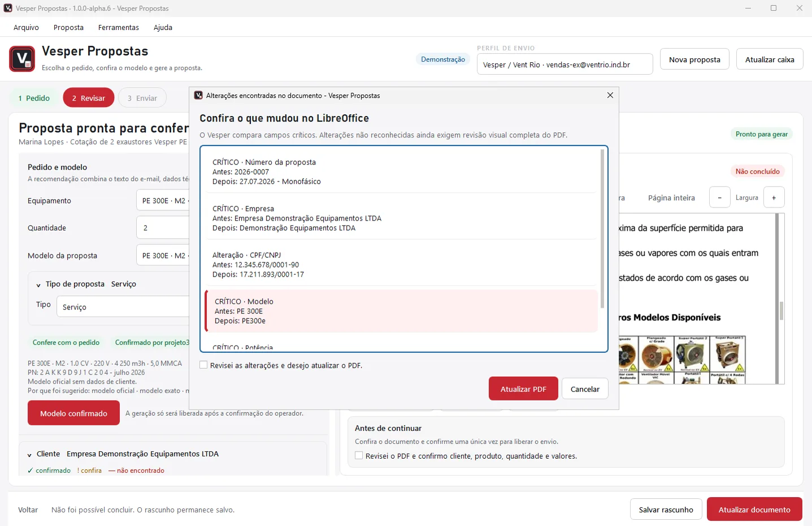Click the 'Pronto para gerar' status badge
Image resolution: width=812 pixels, height=526 pixels.
pyautogui.click(x=761, y=134)
